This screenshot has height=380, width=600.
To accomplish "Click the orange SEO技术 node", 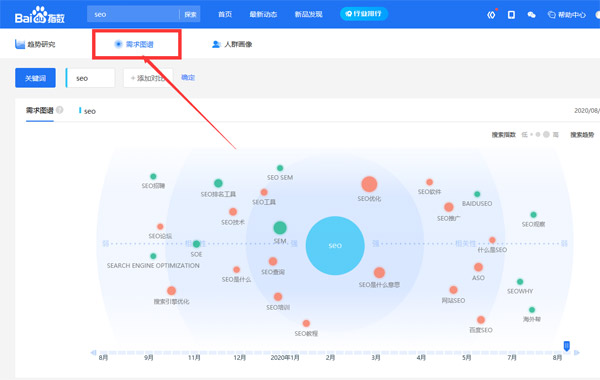I will (233, 212).
